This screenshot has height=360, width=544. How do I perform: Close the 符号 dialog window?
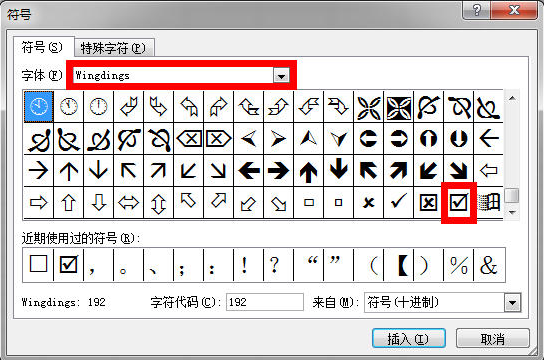click(514, 10)
